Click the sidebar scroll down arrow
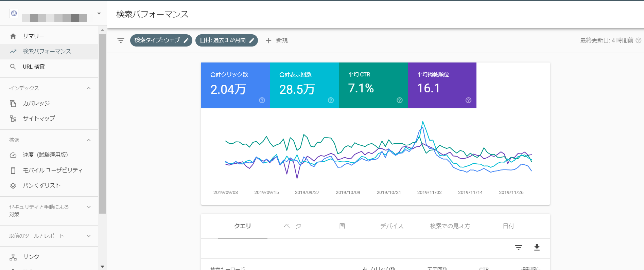This screenshot has height=270, width=644. pos(102,267)
